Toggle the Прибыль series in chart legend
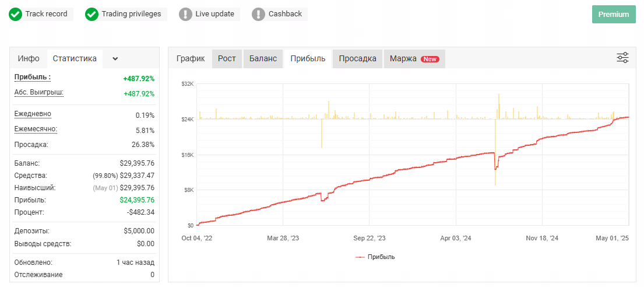 tap(375, 257)
